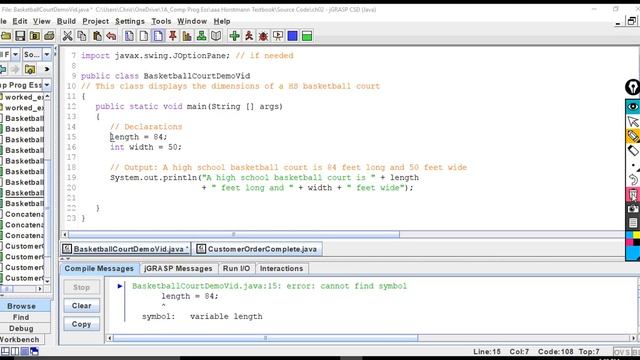Select the jGRASP Messages tab
This screenshot has width=640, height=360.
click(178, 269)
